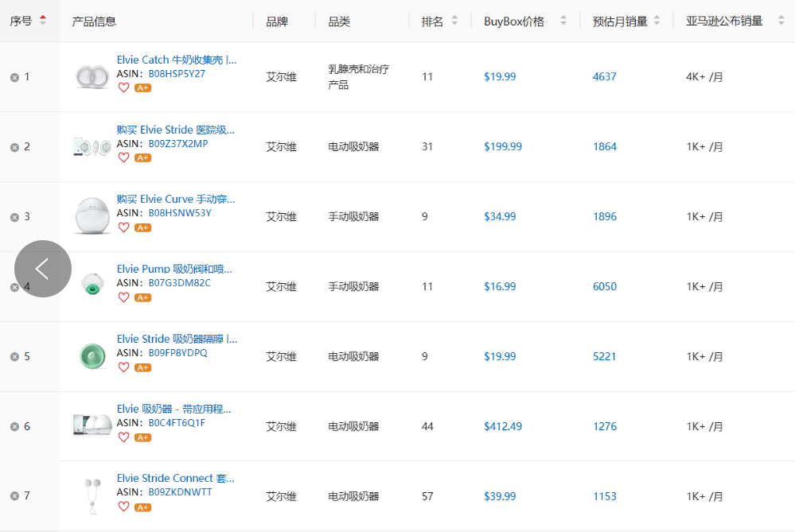
Task: Click the 6050 monthly sales figure
Action: 605,286
